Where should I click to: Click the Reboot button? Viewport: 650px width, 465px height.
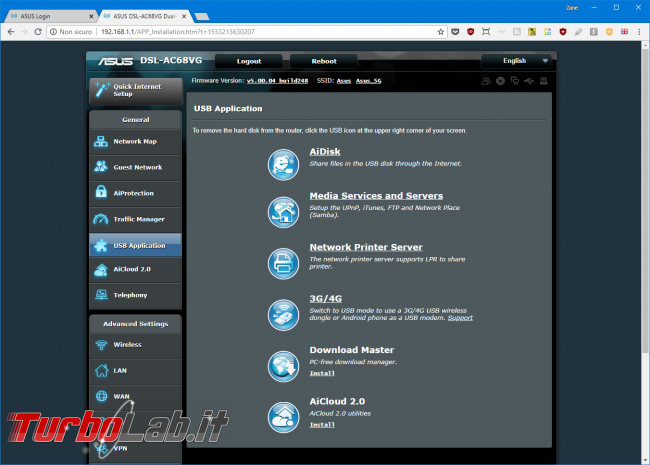point(324,61)
